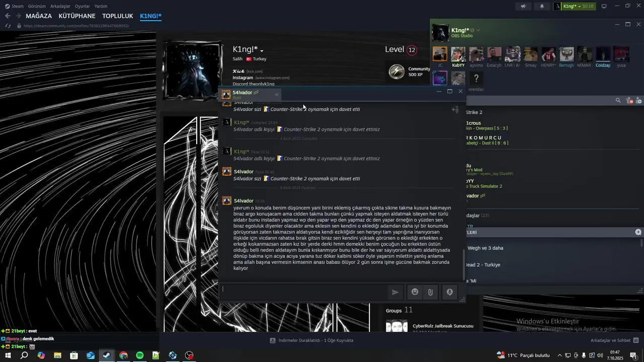Launch Chrome from the taskbar
The image size is (644, 362).
click(123, 355)
